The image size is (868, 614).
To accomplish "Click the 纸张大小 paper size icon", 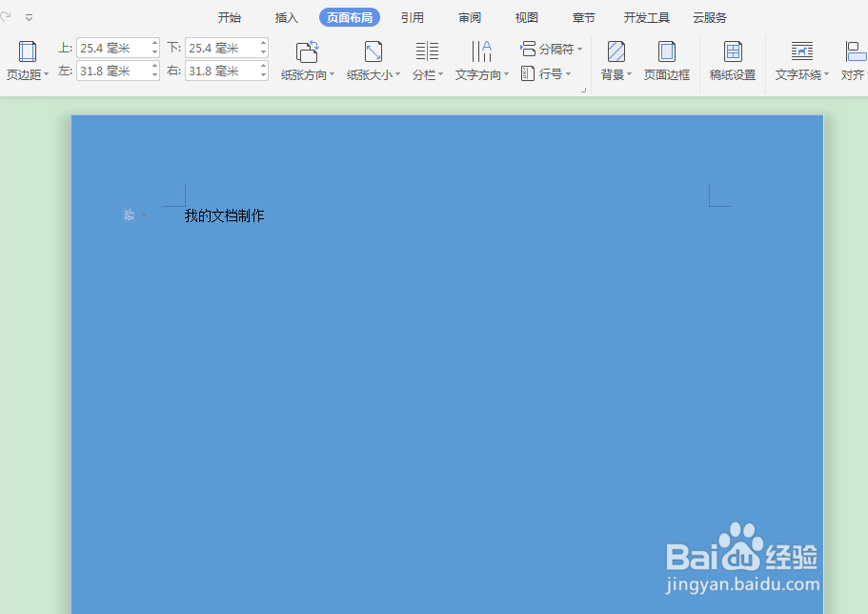I will (373, 51).
